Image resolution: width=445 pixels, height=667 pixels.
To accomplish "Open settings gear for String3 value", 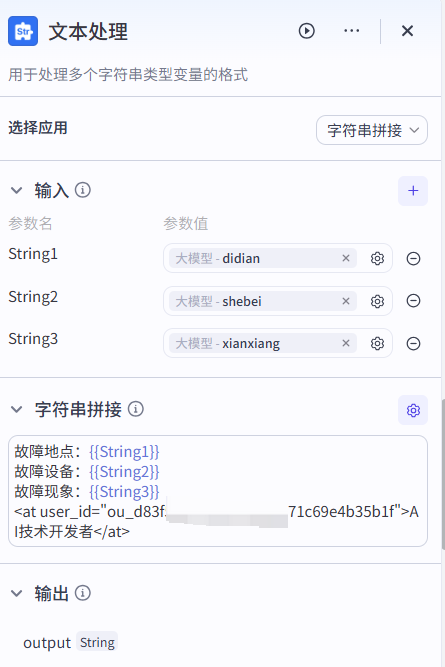I will point(377,343).
